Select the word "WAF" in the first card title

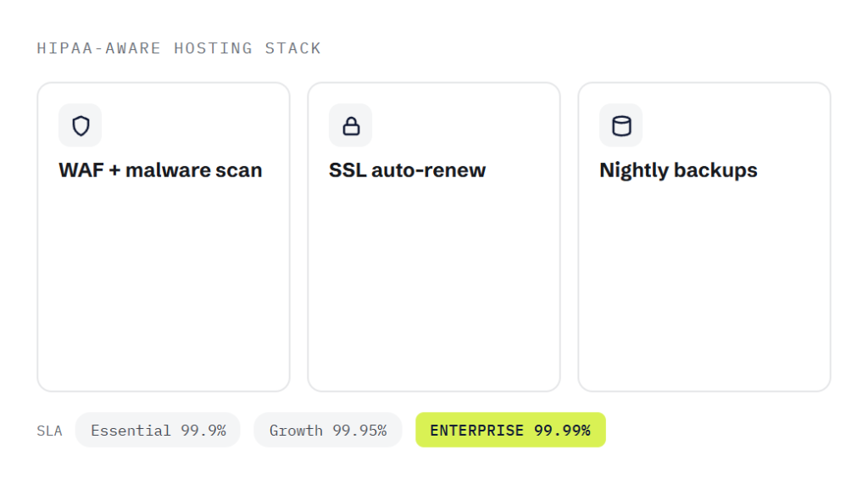81,170
